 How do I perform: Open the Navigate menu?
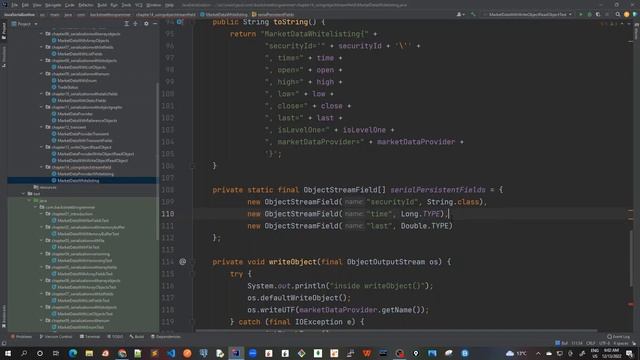[53, 5]
